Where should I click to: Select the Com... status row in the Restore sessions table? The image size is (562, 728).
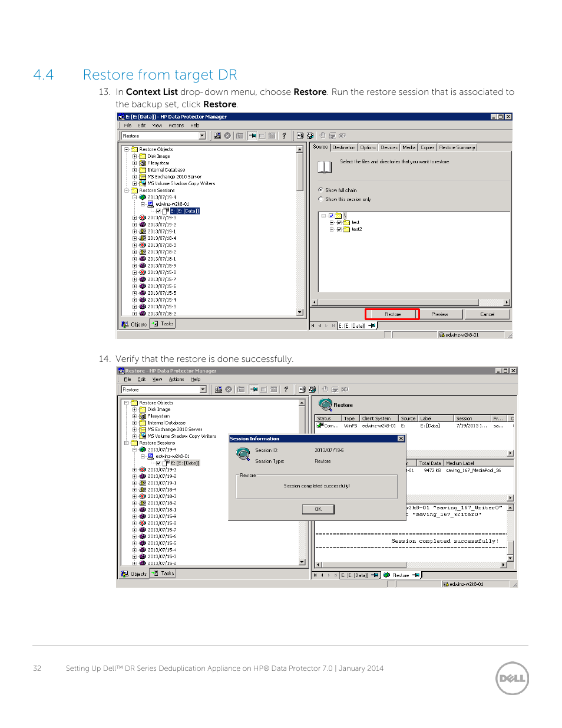415,426
